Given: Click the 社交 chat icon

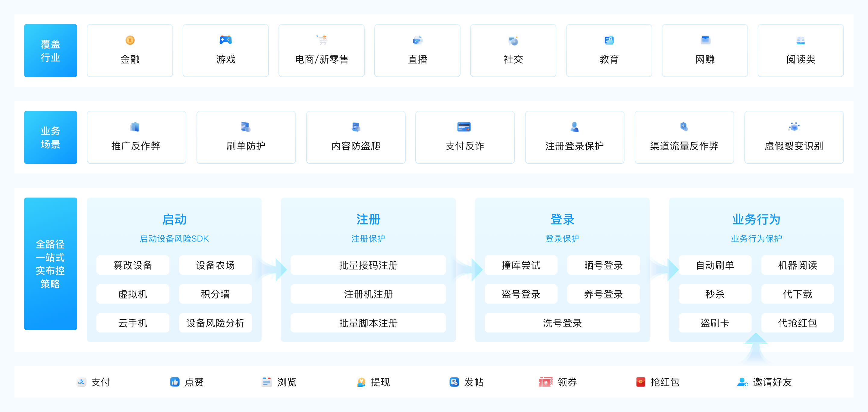Looking at the screenshot, I should [513, 41].
